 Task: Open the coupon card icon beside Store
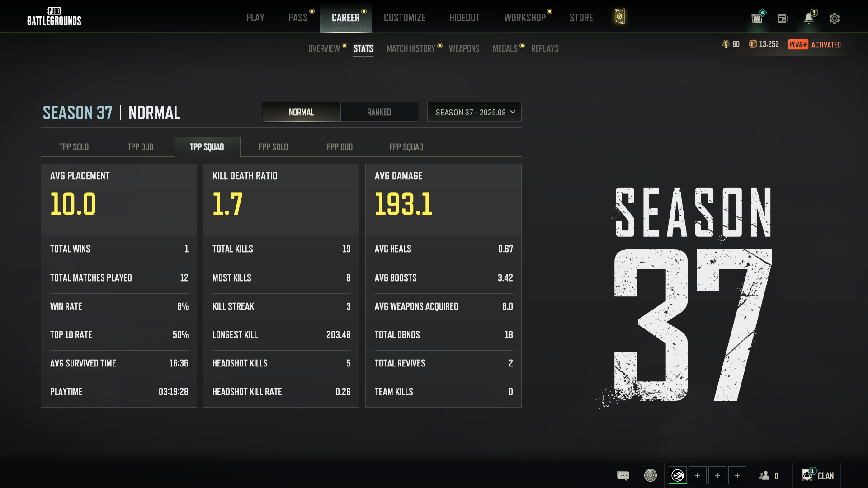tap(619, 17)
